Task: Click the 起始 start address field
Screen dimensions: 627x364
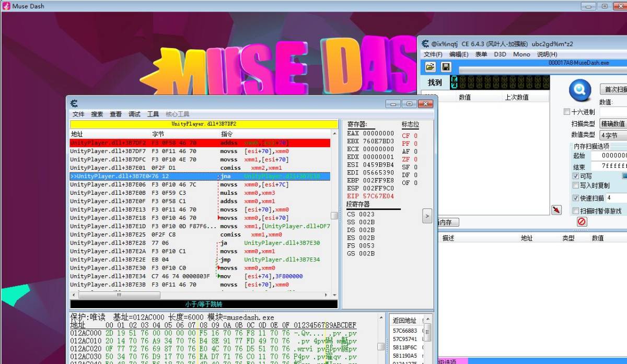Action: (609, 156)
